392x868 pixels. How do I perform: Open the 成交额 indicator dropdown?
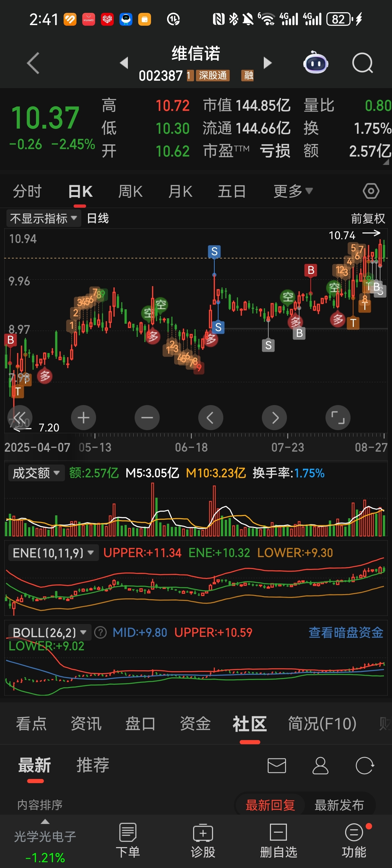coord(36,473)
